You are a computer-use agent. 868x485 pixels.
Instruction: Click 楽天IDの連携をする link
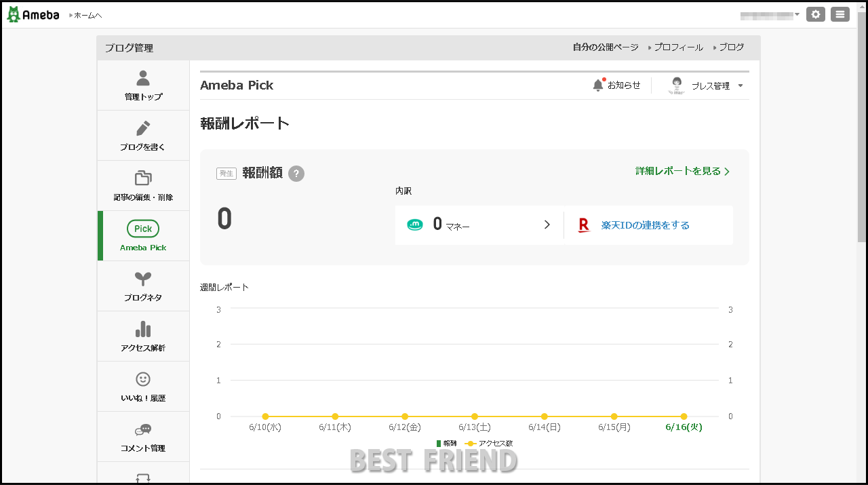(x=646, y=225)
